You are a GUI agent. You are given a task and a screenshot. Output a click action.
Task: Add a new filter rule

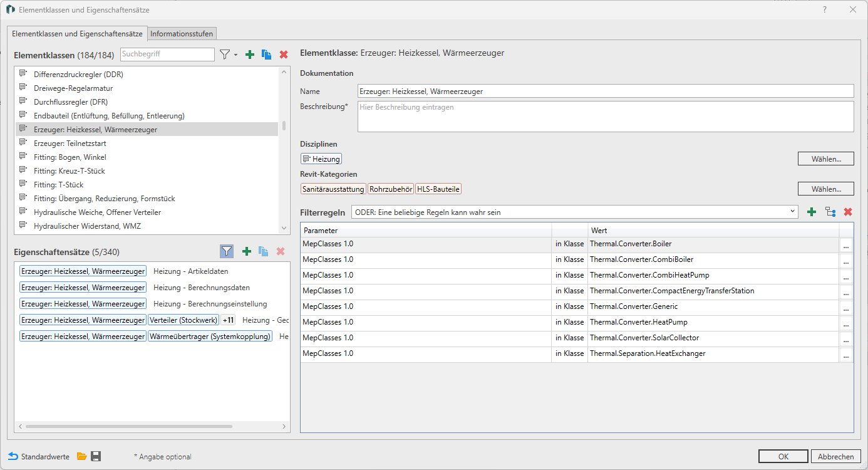pyautogui.click(x=812, y=212)
